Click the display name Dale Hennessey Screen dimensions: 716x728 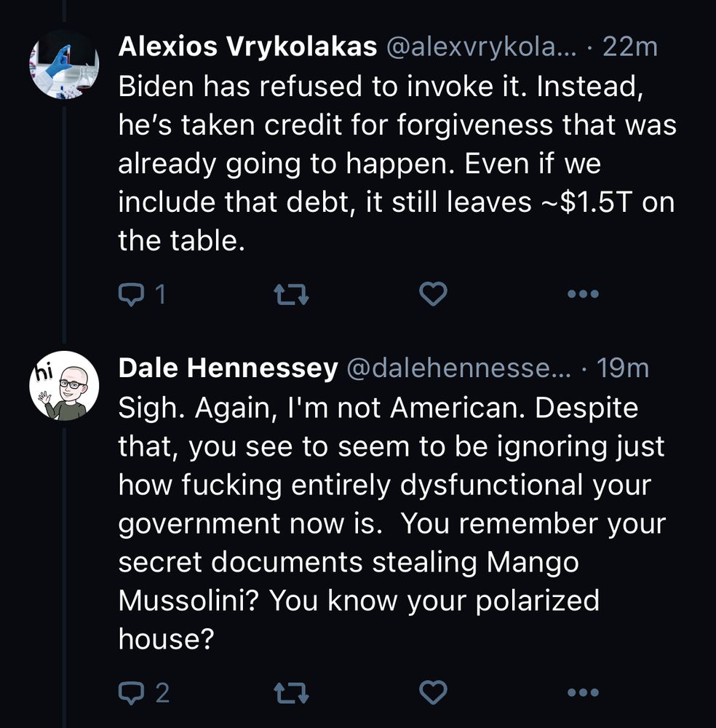(228, 369)
